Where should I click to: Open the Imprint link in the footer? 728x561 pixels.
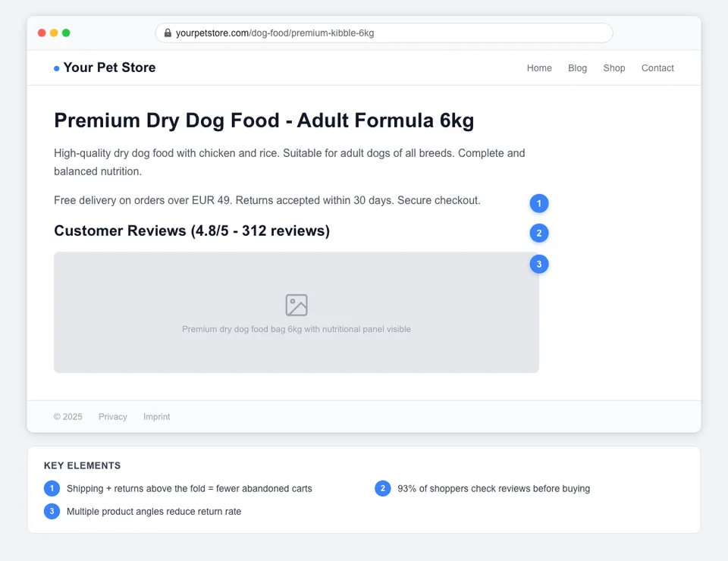click(x=156, y=416)
